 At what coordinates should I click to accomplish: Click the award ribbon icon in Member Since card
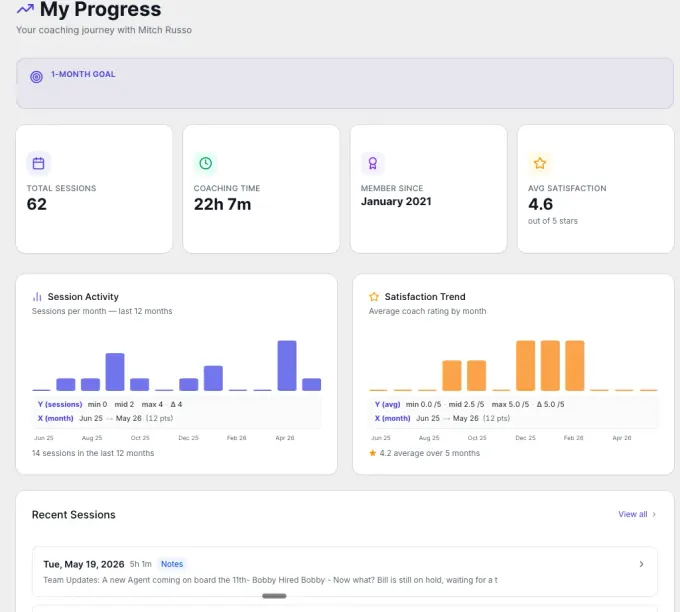[373, 164]
